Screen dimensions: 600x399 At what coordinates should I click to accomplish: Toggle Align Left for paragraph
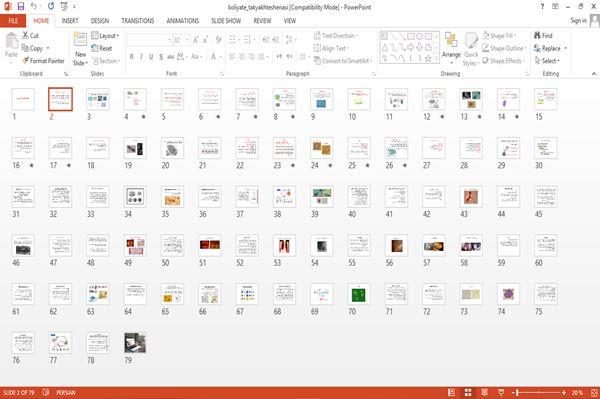click(232, 57)
